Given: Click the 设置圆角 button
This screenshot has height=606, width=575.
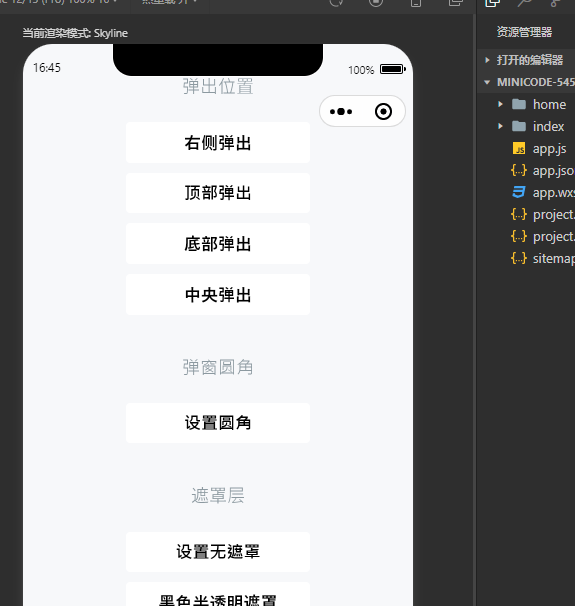Looking at the screenshot, I should (218, 423).
